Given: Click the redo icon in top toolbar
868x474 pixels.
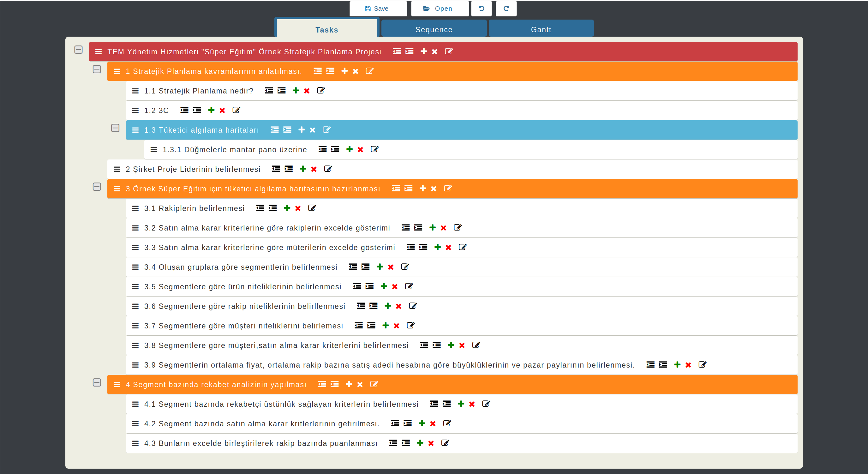Looking at the screenshot, I should 506,9.
